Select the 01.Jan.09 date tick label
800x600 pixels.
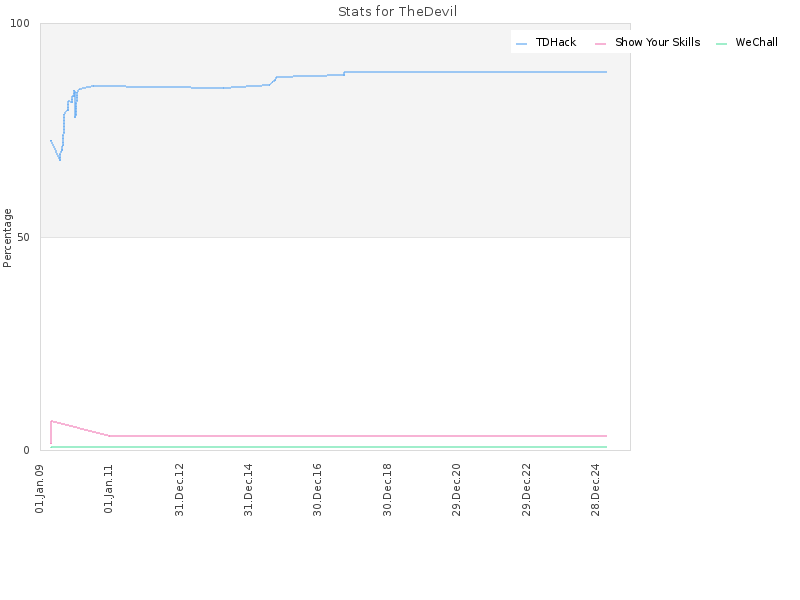point(40,489)
